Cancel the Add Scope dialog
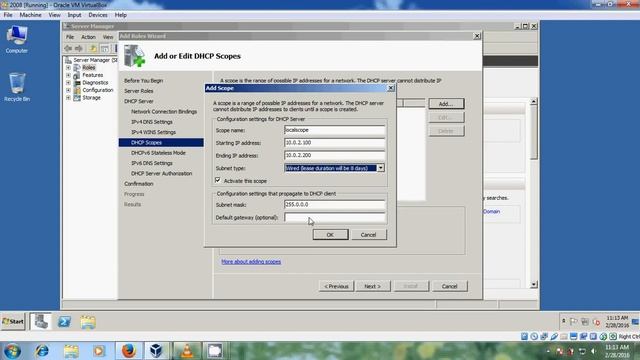640x360 pixels. (368, 235)
